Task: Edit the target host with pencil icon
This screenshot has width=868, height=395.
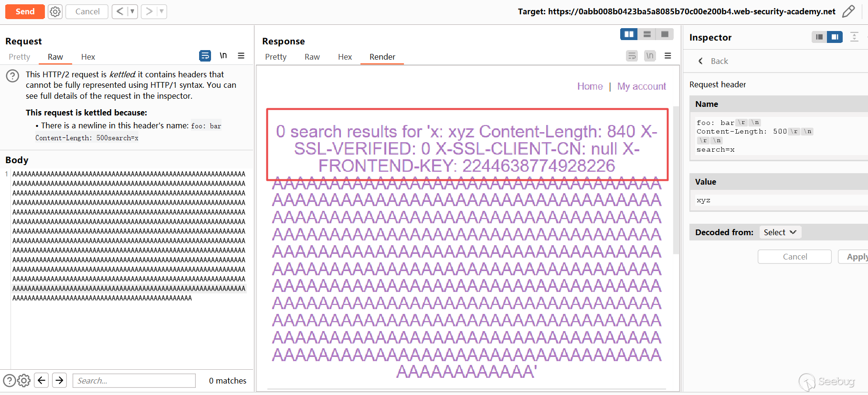Action: tap(848, 11)
